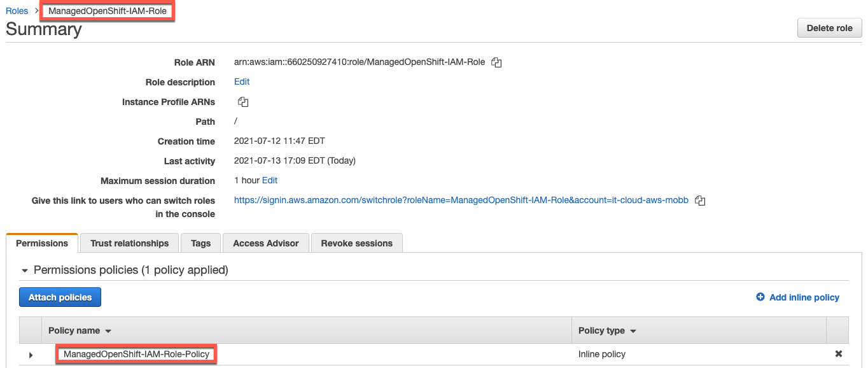Image resolution: width=868 pixels, height=368 pixels.
Task: Switch to the Trust relationships tab
Action: point(129,243)
